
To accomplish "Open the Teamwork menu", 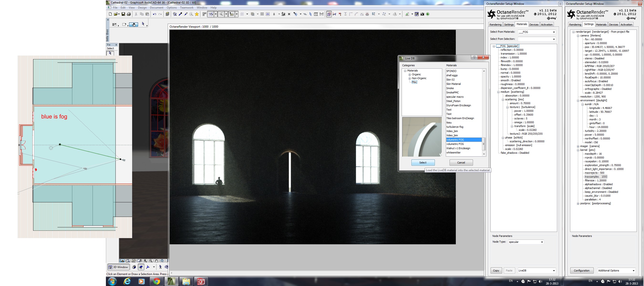I will click(x=187, y=7).
